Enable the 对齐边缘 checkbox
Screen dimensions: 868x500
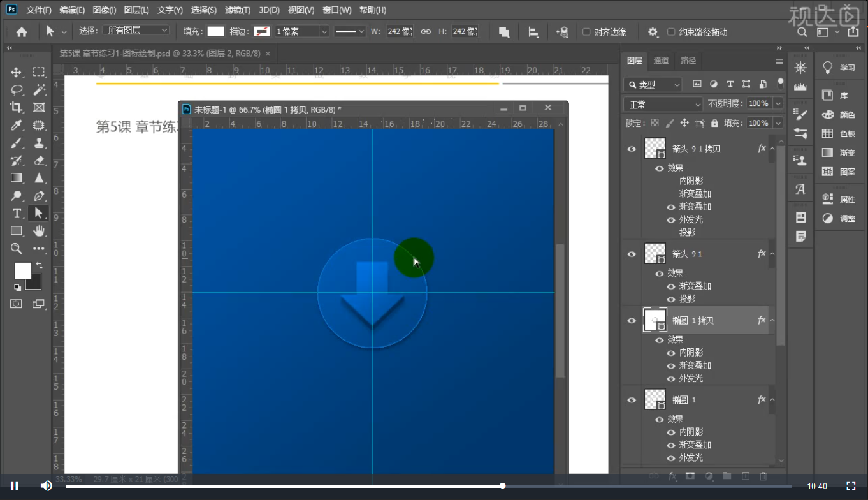[586, 32]
